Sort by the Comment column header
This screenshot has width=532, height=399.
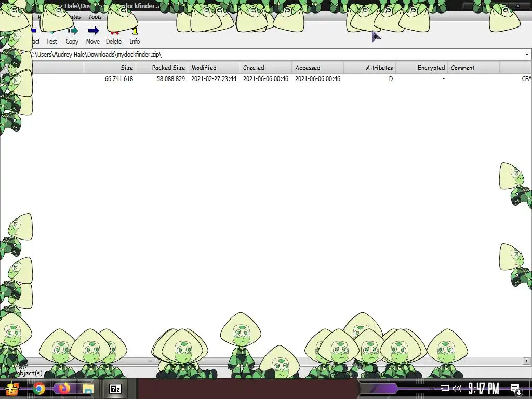[474, 68]
